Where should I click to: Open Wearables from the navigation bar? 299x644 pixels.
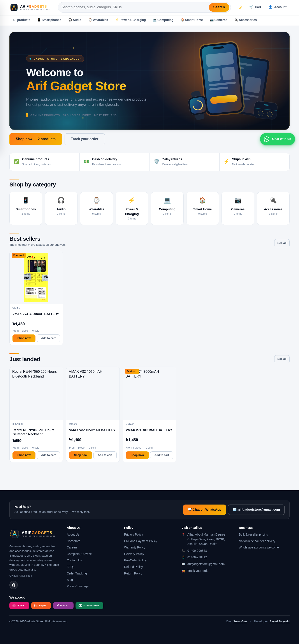pyautogui.click(x=98, y=20)
